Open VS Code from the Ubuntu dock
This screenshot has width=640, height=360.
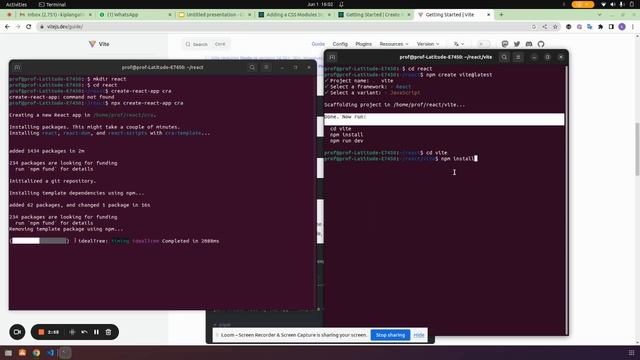pyautogui.click(x=51, y=353)
